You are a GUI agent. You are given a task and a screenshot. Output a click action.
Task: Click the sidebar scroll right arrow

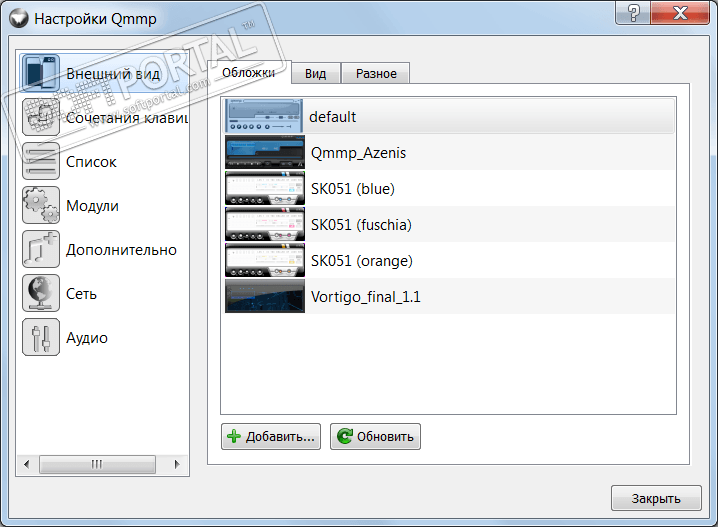point(177,464)
